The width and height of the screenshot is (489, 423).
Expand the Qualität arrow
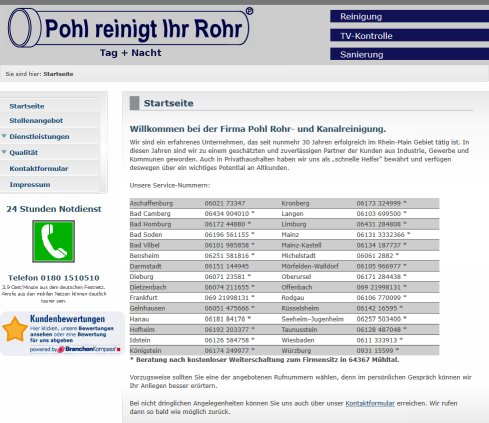(4, 152)
